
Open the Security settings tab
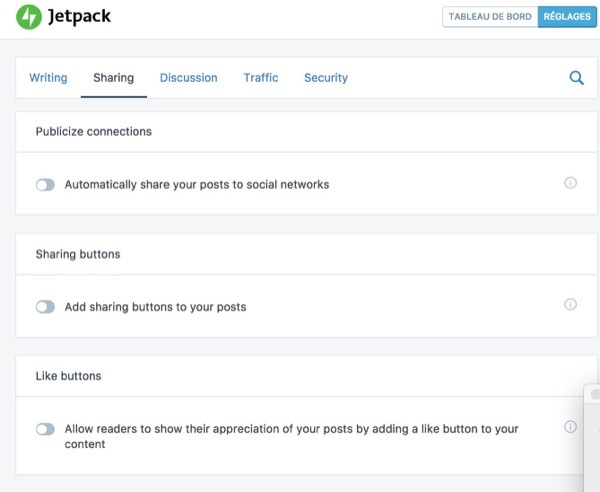pos(326,78)
